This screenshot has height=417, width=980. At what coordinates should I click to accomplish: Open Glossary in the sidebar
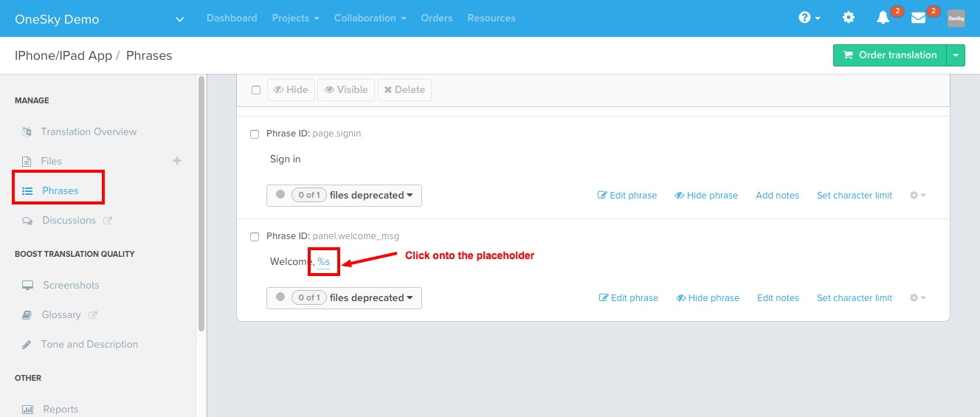coord(61,314)
